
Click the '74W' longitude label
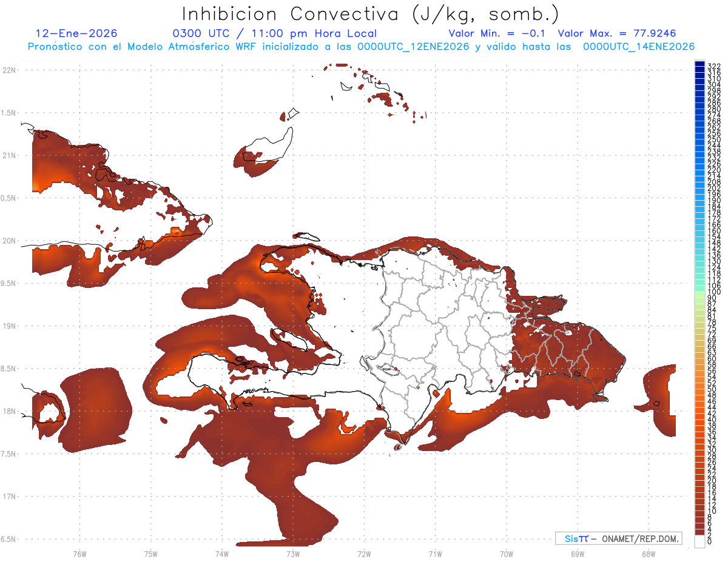pos(221,554)
